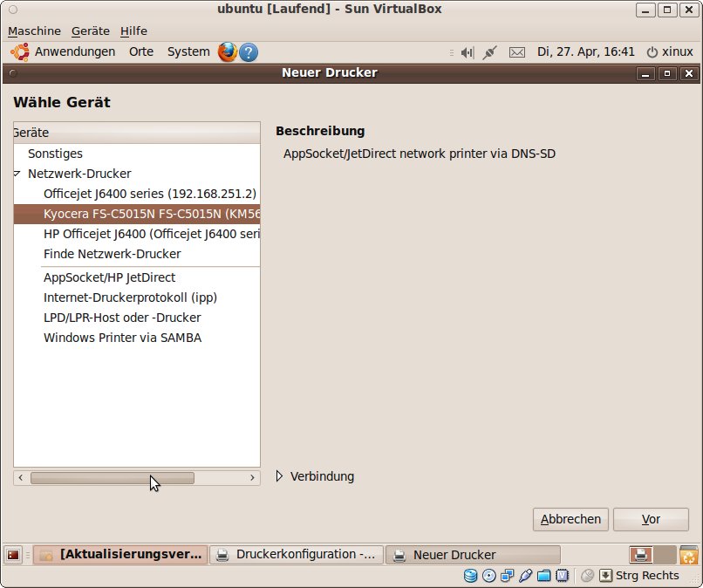
Task: Click the volume speaker icon in the panel
Action: coord(466,52)
